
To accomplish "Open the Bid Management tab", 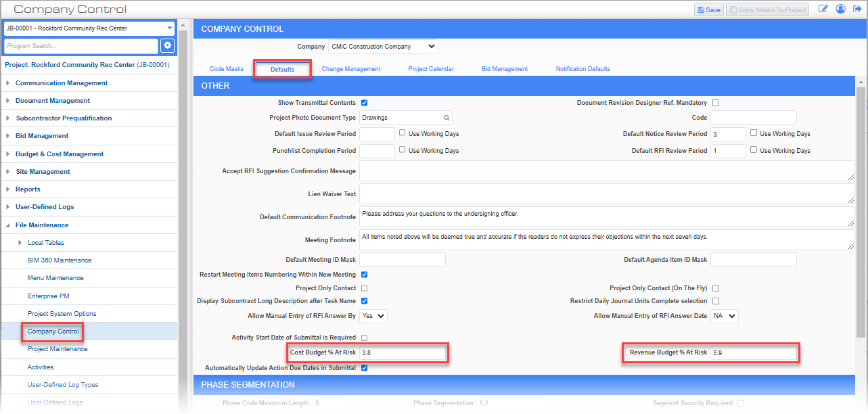I will (505, 69).
